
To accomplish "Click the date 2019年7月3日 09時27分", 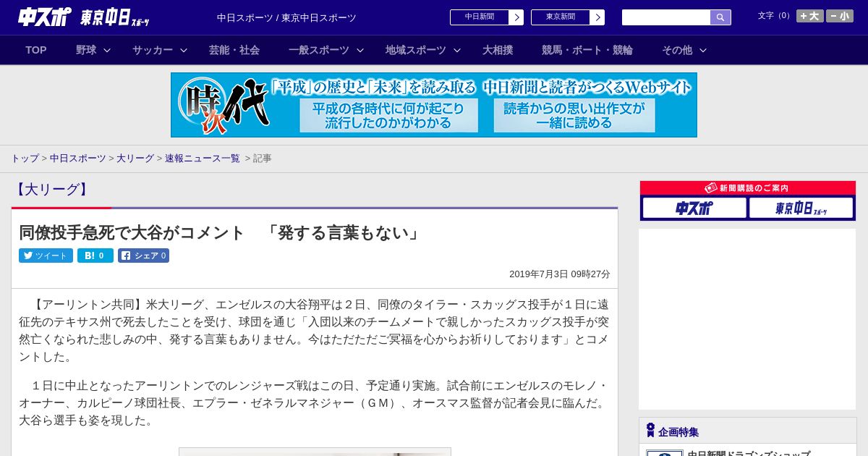I will pos(560,274).
